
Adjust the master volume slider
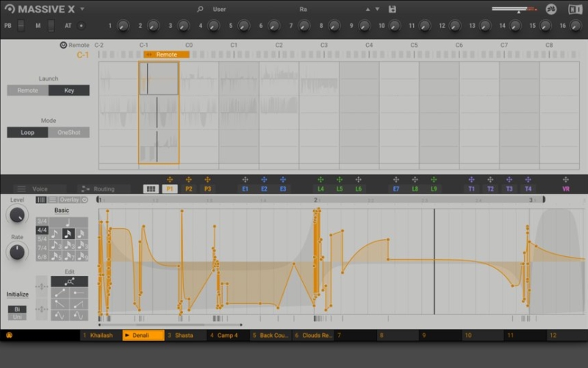click(x=514, y=9)
